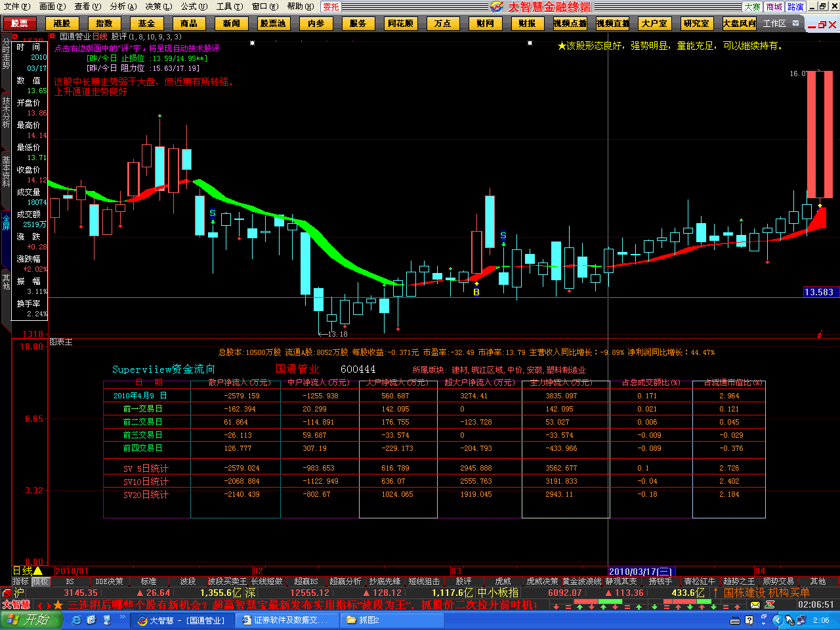Viewport: 840px width, 630px height.
Task: Click the 中小板指 index label in status bar
Action: pos(498,593)
